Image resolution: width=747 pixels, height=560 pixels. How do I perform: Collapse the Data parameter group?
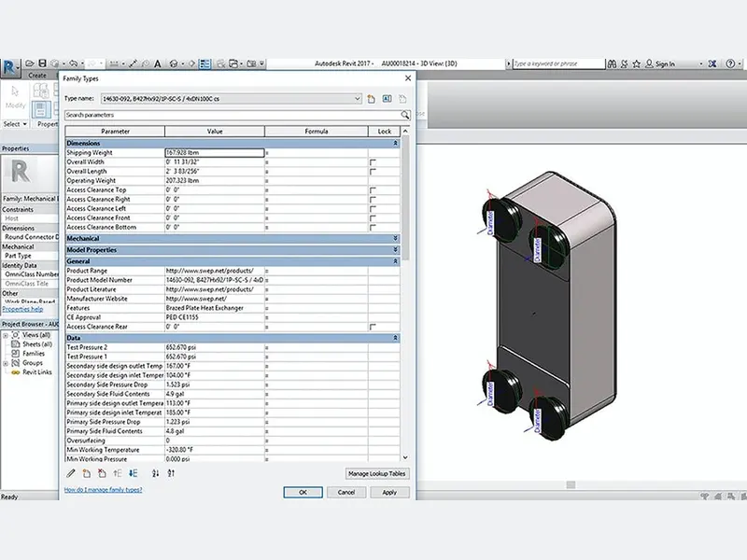(395, 338)
